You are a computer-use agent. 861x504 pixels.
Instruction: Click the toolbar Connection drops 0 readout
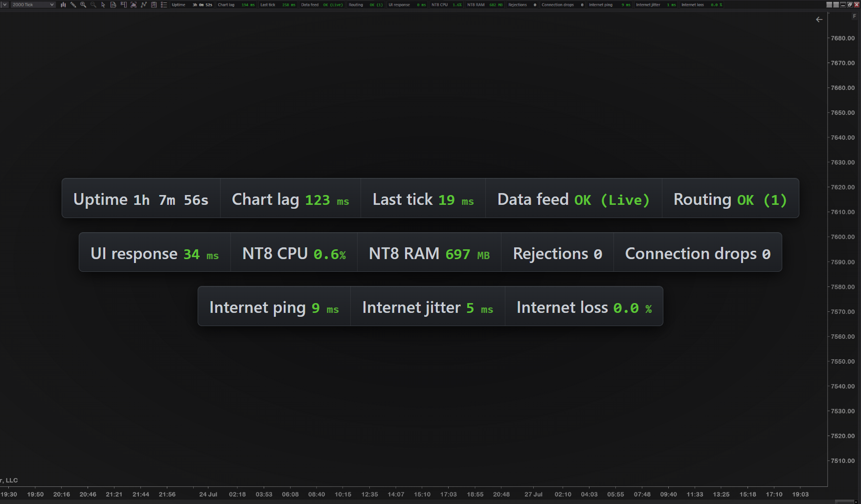(x=563, y=4)
